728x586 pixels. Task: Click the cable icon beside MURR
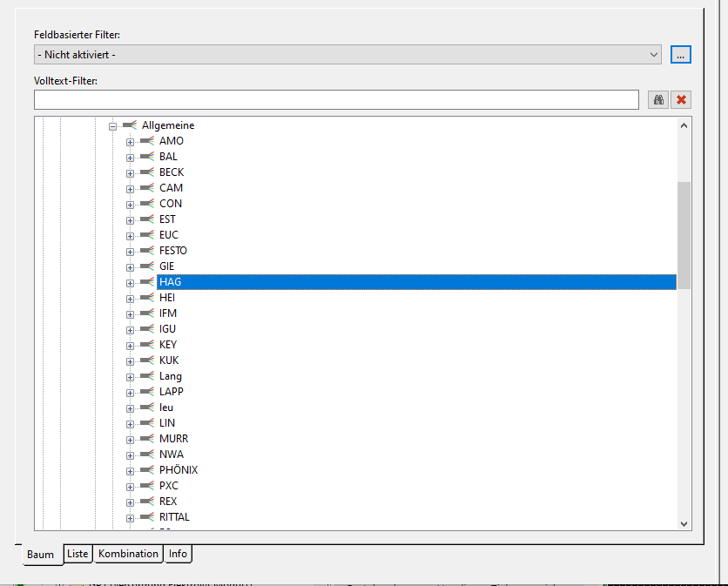click(x=147, y=438)
